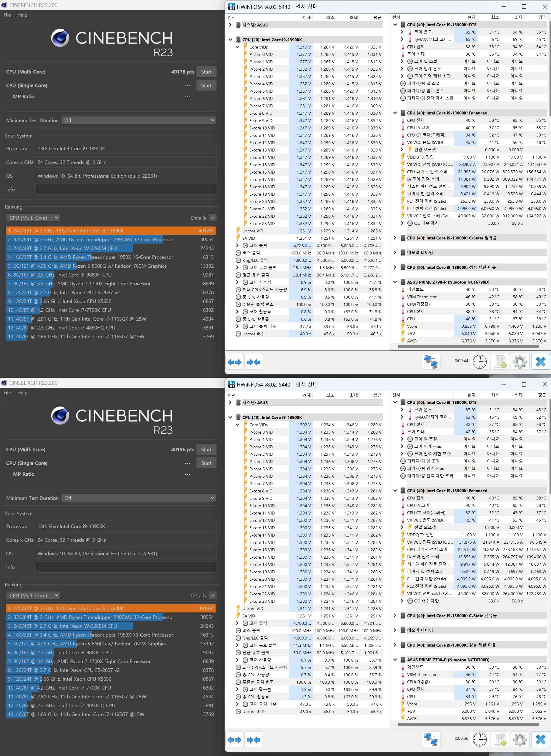551x756 pixels.
Task: Click Info field in Cinebench showing 40178 pts
Action: [126, 189]
